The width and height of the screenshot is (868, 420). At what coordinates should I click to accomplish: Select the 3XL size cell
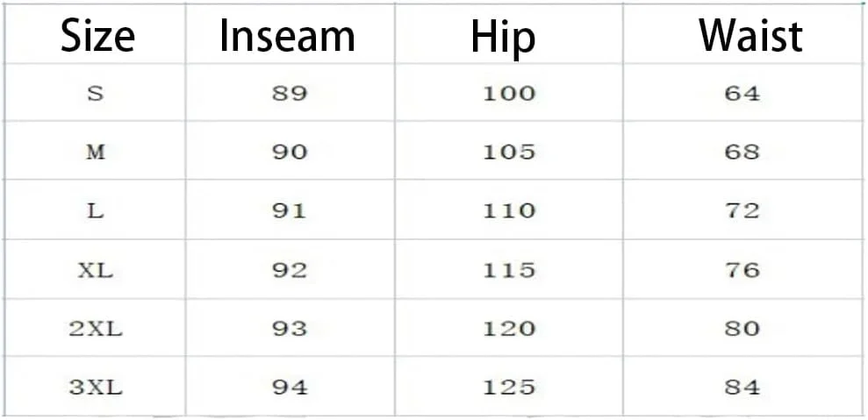[96, 387]
